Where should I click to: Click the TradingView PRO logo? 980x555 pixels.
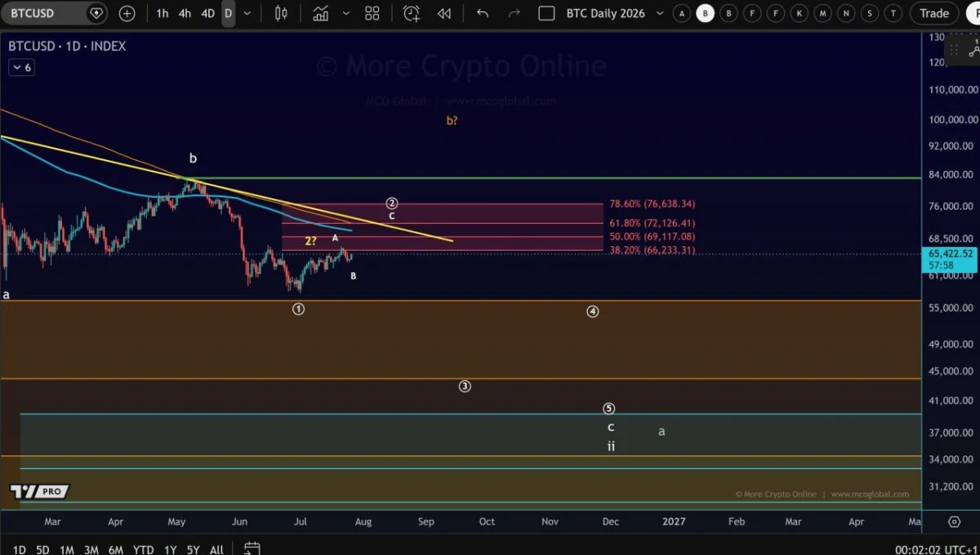click(39, 491)
